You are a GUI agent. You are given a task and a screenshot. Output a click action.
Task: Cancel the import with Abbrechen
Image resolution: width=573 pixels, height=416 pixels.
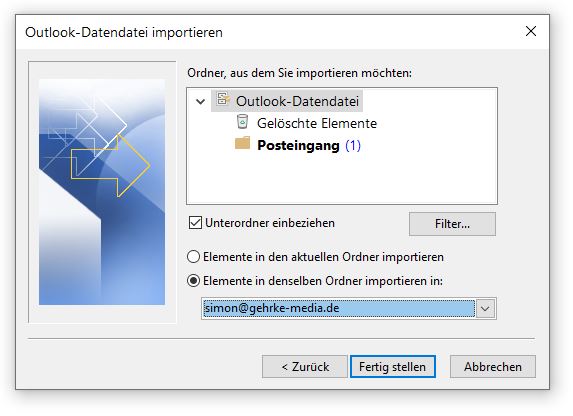[x=493, y=366]
